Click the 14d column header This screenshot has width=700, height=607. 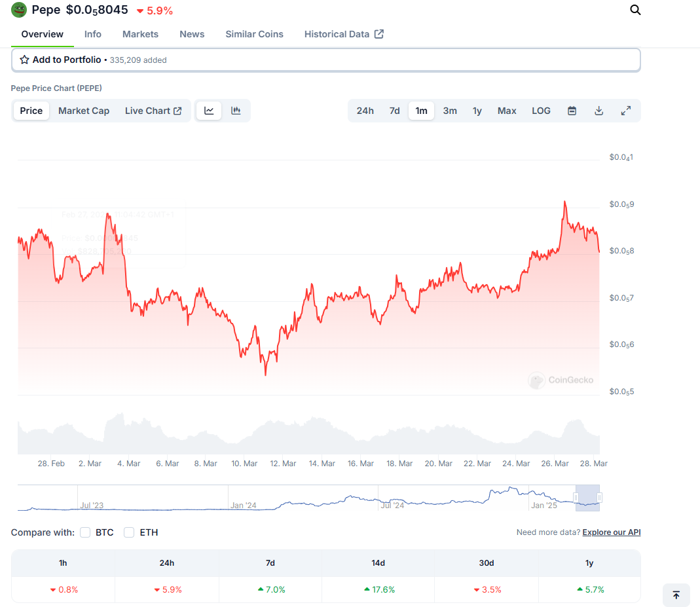point(378,563)
